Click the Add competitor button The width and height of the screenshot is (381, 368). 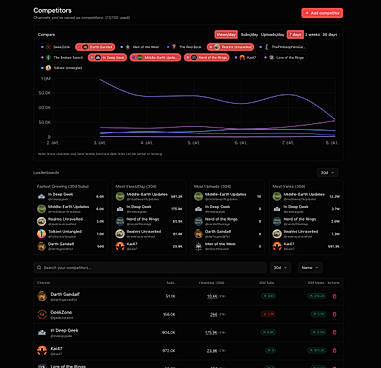322,13
